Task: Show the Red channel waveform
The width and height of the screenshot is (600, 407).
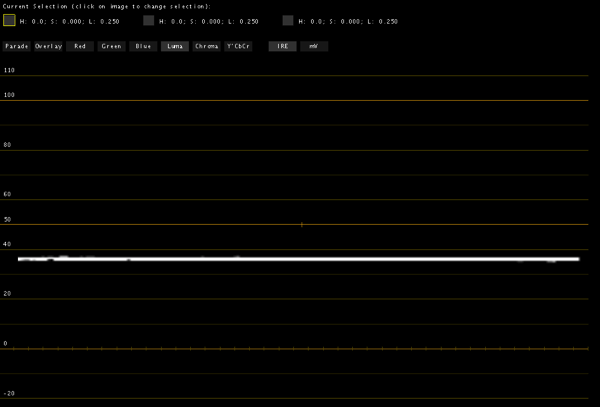Action: point(80,46)
